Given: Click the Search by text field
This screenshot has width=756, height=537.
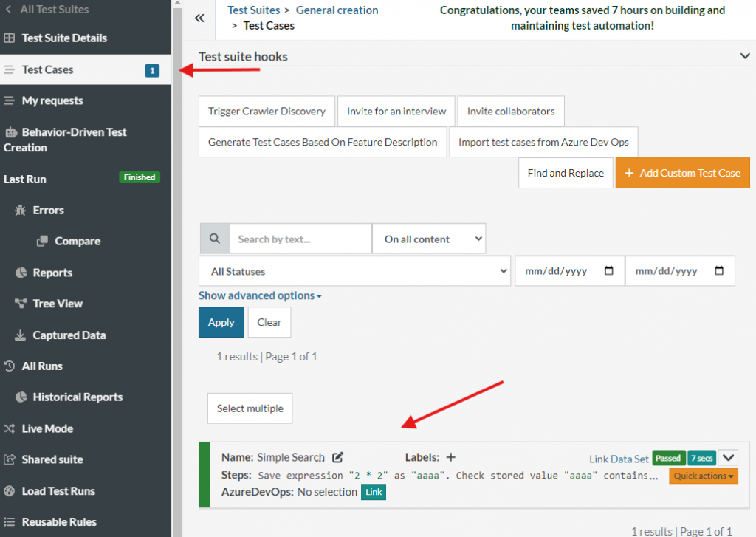Looking at the screenshot, I should pyautogui.click(x=300, y=239).
